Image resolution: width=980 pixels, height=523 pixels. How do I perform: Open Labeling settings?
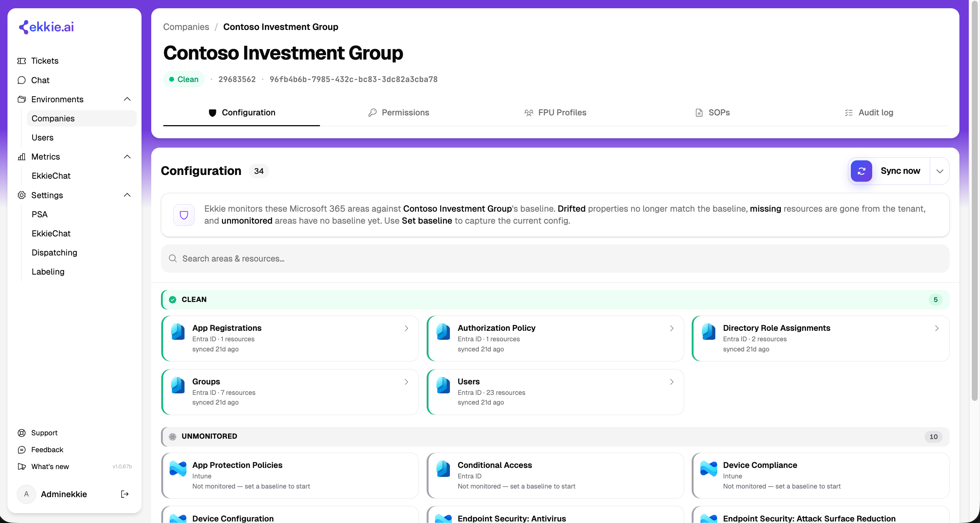(x=81, y=272)
